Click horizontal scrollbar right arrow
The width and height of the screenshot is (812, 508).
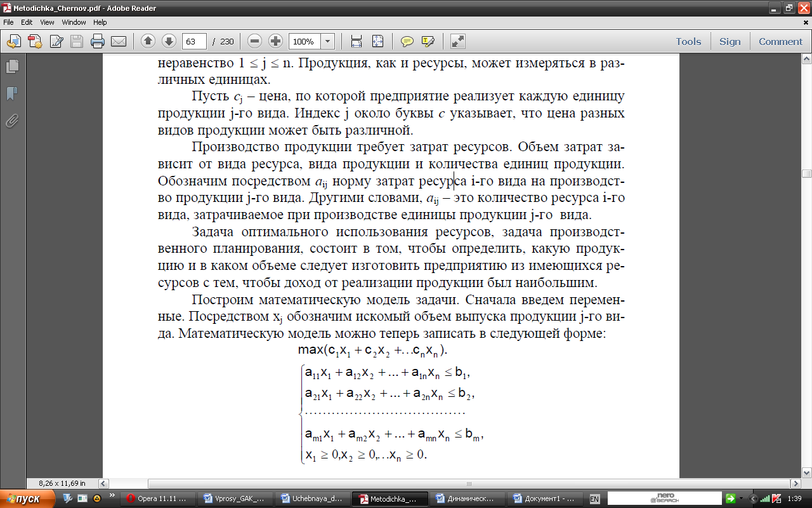pyautogui.click(x=796, y=483)
